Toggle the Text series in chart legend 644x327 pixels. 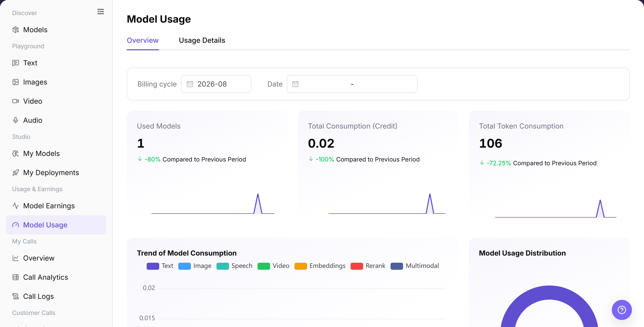(x=160, y=266)
